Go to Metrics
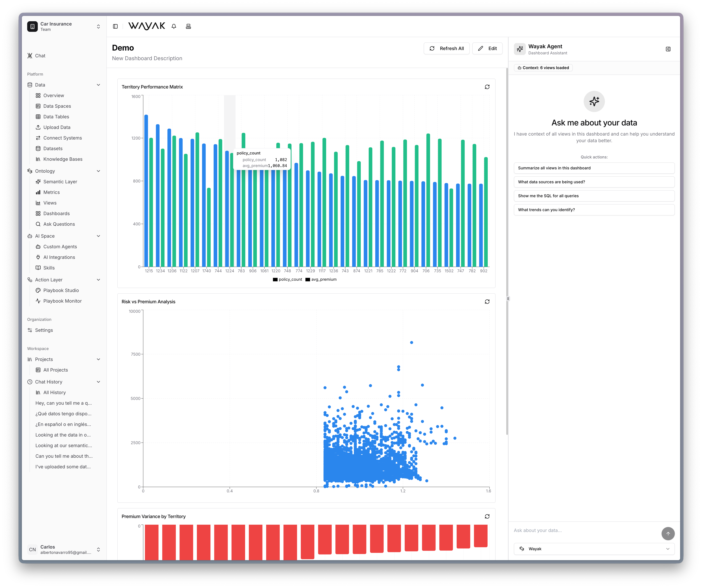This screenshot has height=588, width=702. (x=52, y=192)
